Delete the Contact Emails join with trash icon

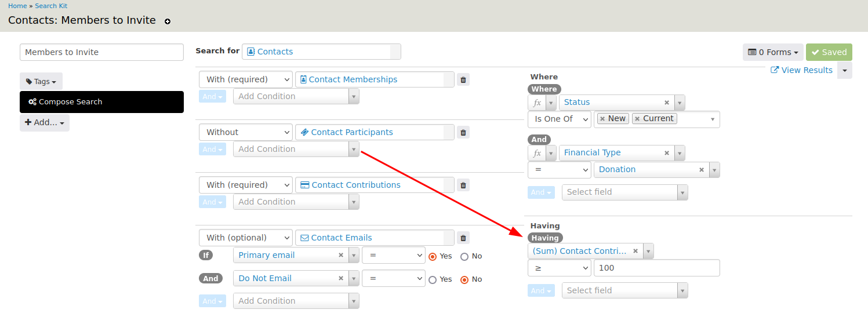[x=463, y=238]
